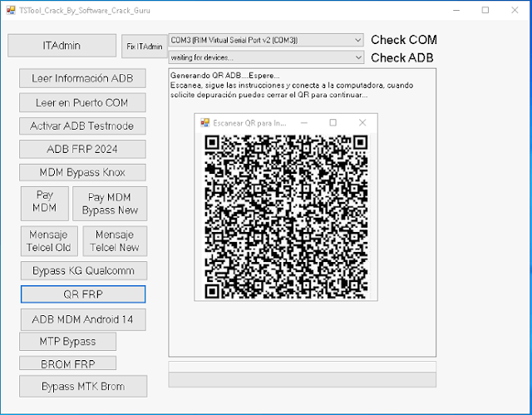Click the MTP Bypass button
532x415 pixels.
click(67, 341)
